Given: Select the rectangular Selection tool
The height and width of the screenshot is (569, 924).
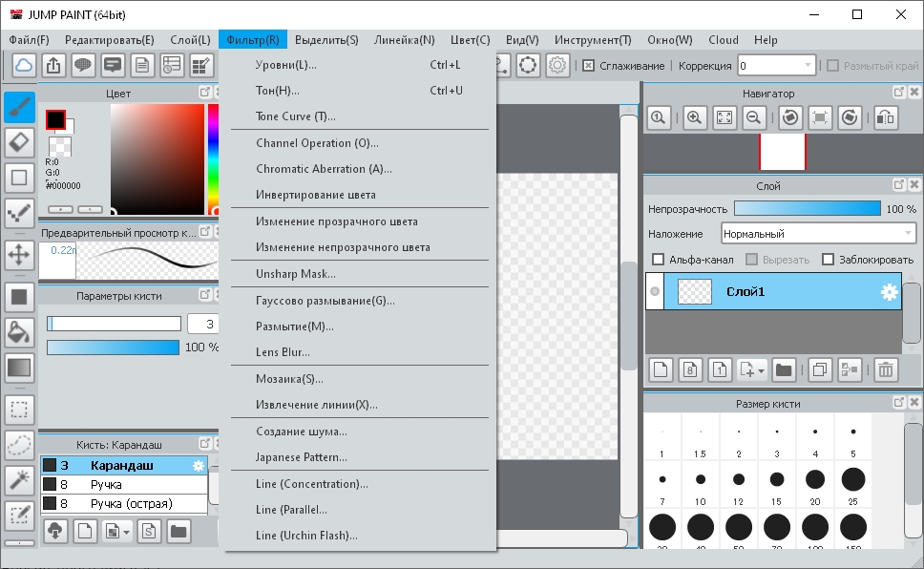Looking at the screenshot, I should pos(19,410).
